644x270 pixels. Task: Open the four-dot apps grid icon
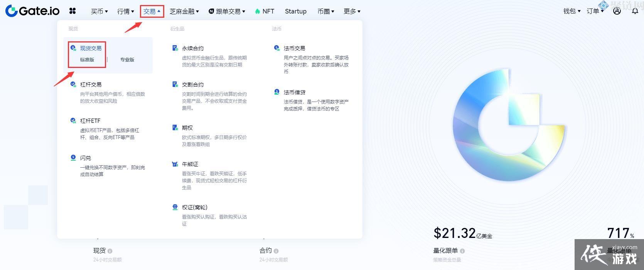(x=72, y=11)
